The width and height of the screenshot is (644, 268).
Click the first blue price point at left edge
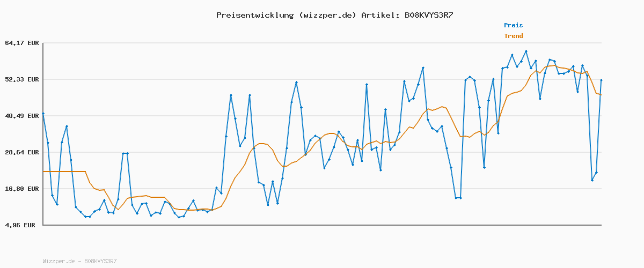[43, 114]
